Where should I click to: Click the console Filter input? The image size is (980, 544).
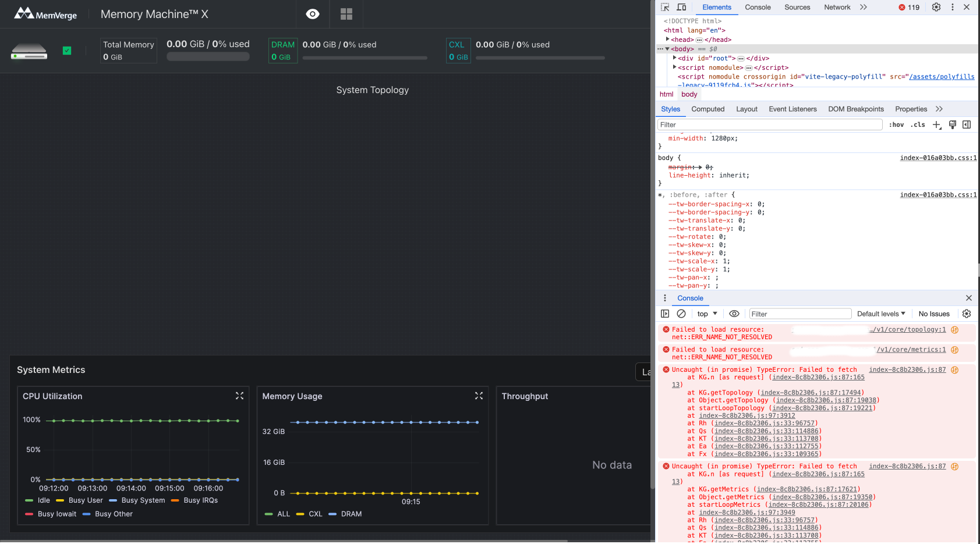tap(800, 314)
